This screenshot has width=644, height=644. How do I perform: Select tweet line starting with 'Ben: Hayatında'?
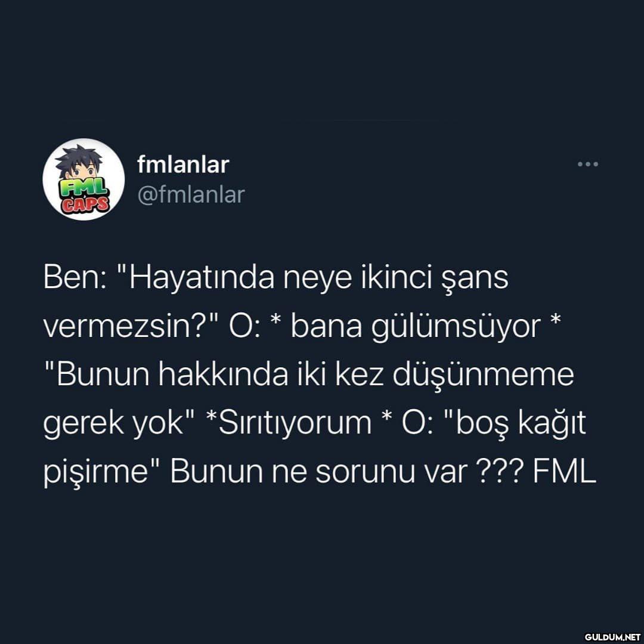pos(276,278)
